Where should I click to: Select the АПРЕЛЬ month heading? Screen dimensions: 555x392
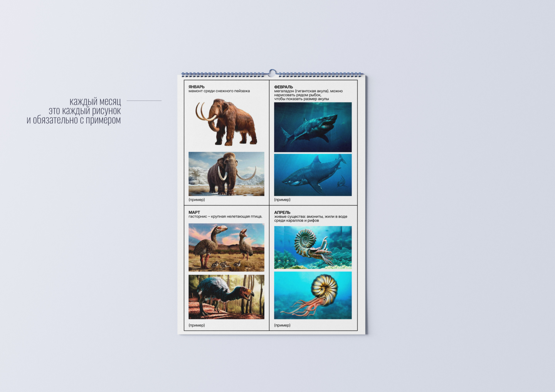[x=282, y=212]
